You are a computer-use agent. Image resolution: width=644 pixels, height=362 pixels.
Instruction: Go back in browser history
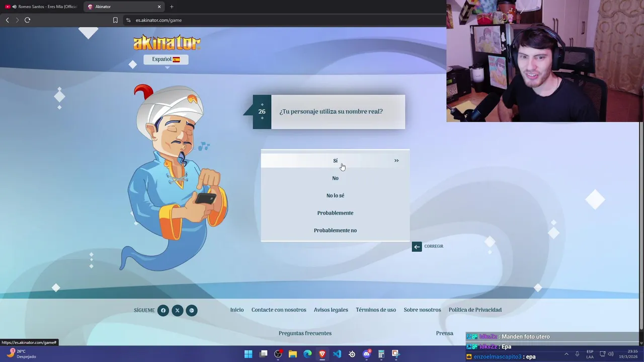(x=7, y=20)
